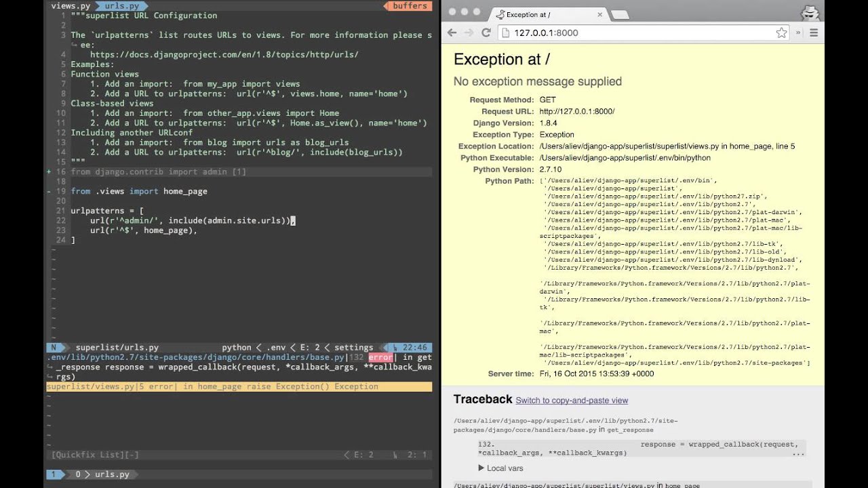868x488 pixels.
Task: Click 'No exception message supplied' text
Action: (538, 81)
